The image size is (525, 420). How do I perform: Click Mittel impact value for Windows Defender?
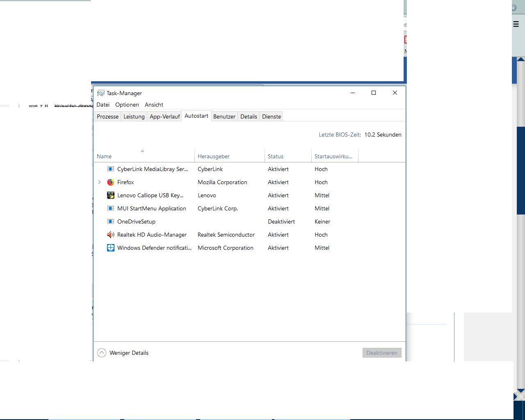click(x=322, y=248)
